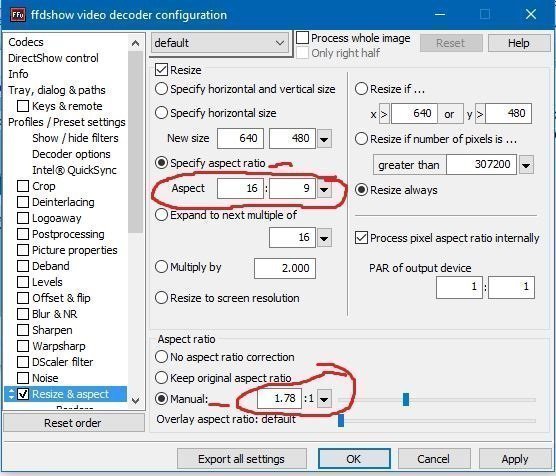Uncheck the Resize & aspect filter checkbox
556x476 pixels.
point(23,394)
